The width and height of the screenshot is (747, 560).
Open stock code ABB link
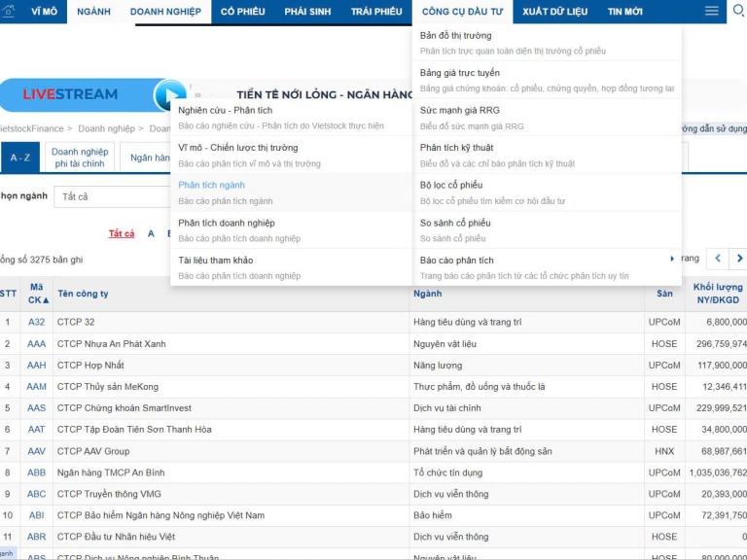click(37, 472)
